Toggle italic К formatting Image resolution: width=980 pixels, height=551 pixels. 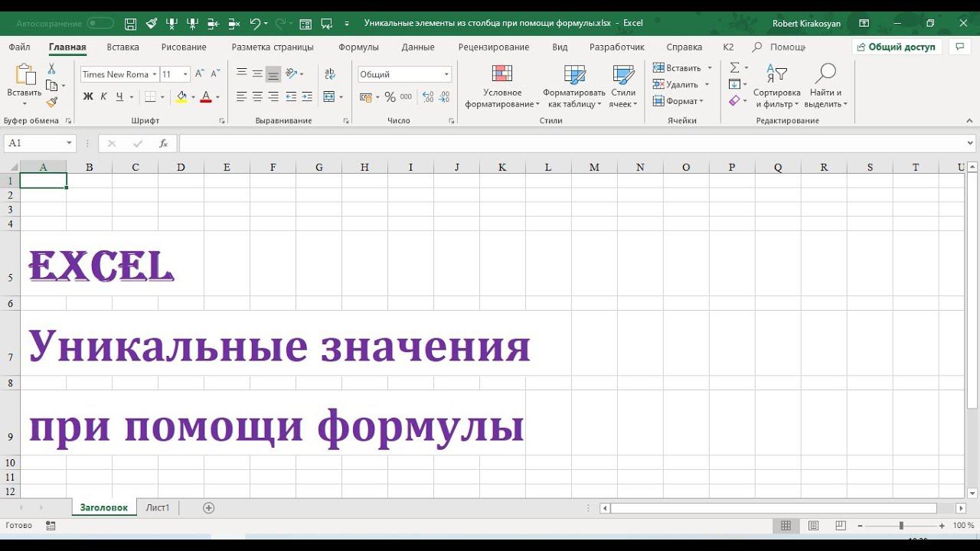click(103, 97)
